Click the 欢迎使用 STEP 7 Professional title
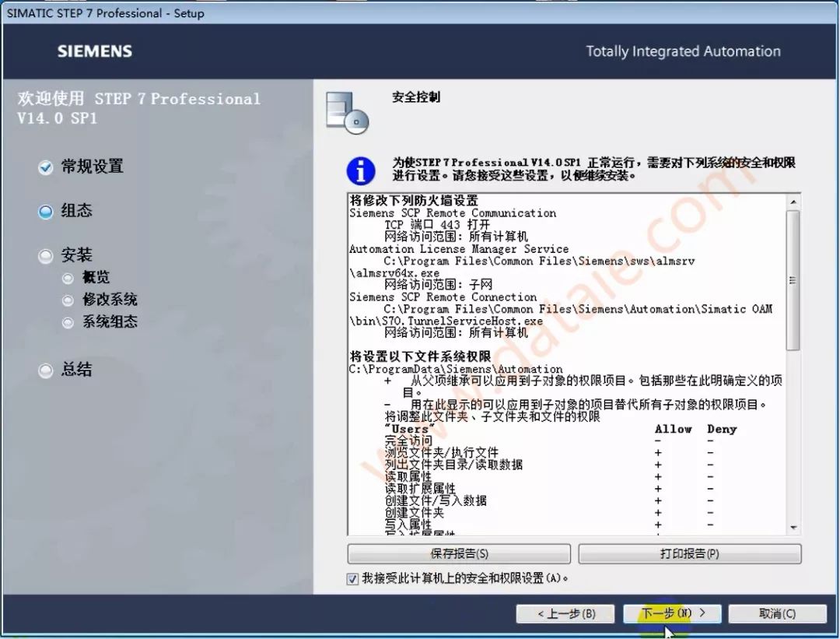 point(138,108)
